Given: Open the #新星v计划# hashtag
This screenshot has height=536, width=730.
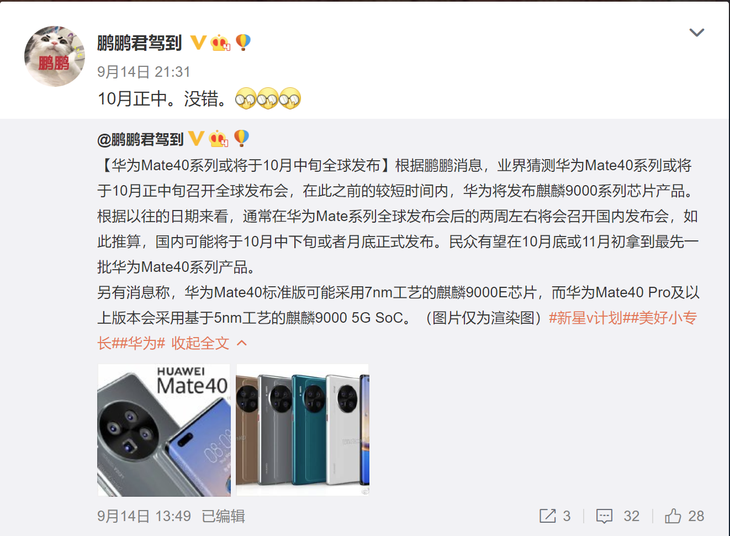Looking at the screenshot, I should click(586, 318).
